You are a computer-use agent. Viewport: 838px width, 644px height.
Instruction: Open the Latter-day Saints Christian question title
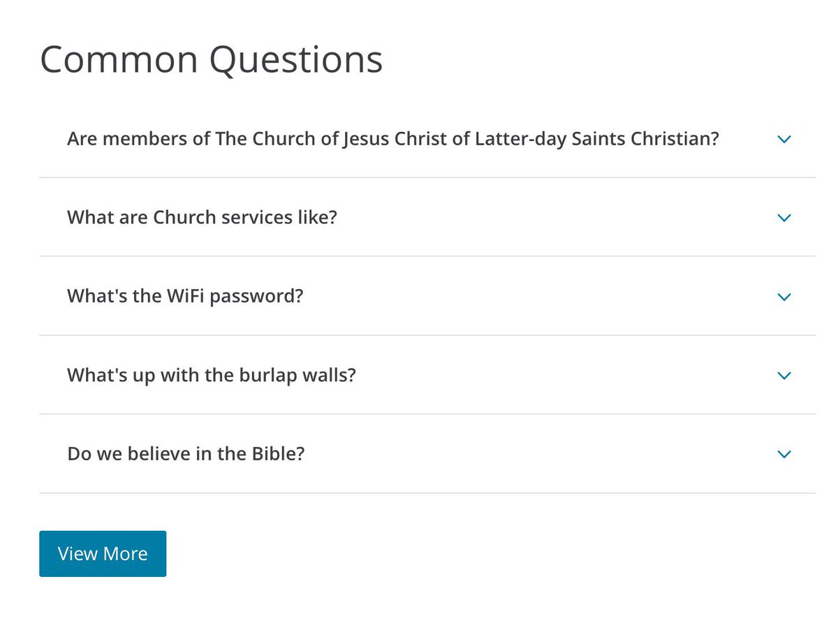tap(392, 139)
